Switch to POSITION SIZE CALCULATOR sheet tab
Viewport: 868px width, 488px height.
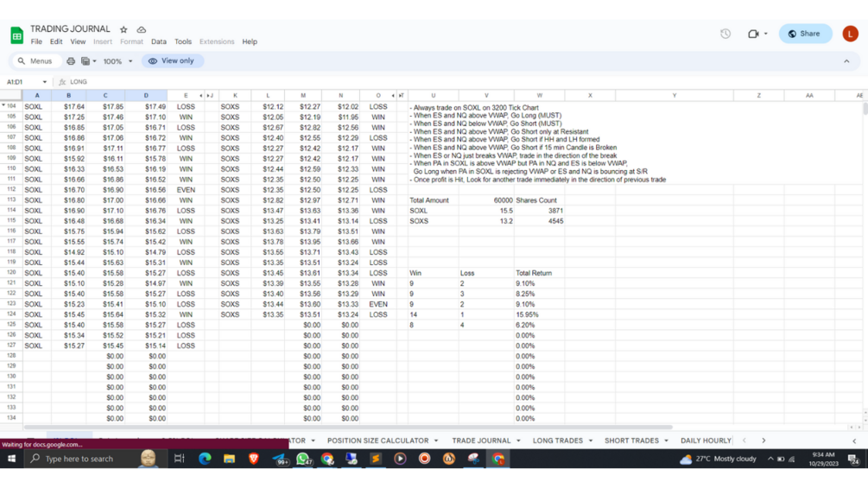378,441
